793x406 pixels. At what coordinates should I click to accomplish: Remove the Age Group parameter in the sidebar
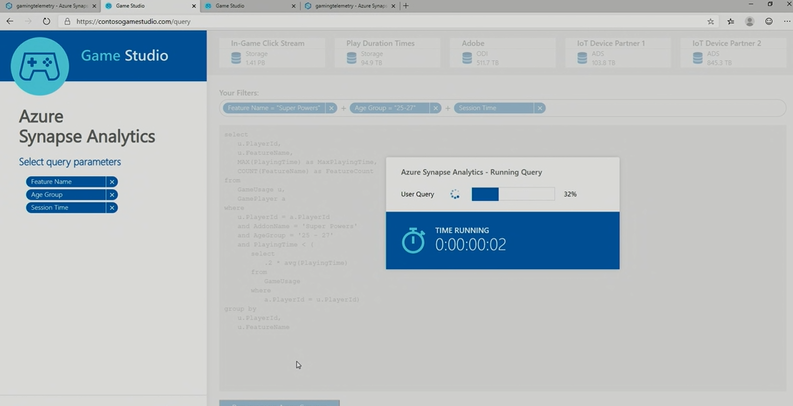point(112,195)
